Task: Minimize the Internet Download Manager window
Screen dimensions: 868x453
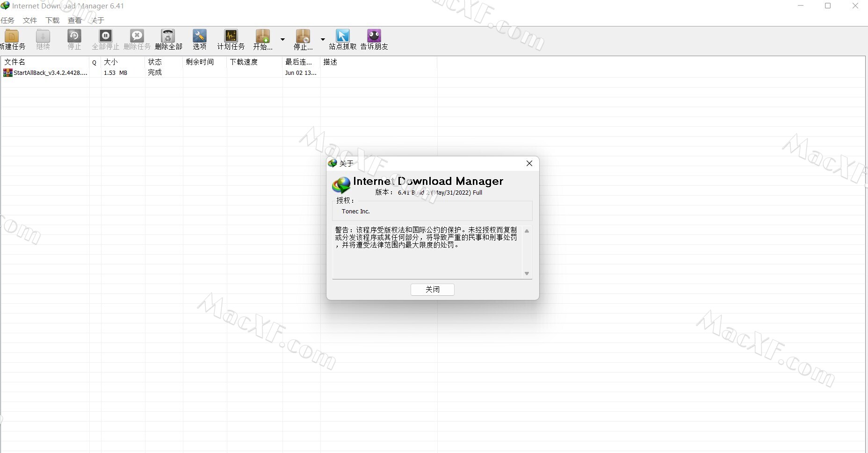Action: click(801, 6)
